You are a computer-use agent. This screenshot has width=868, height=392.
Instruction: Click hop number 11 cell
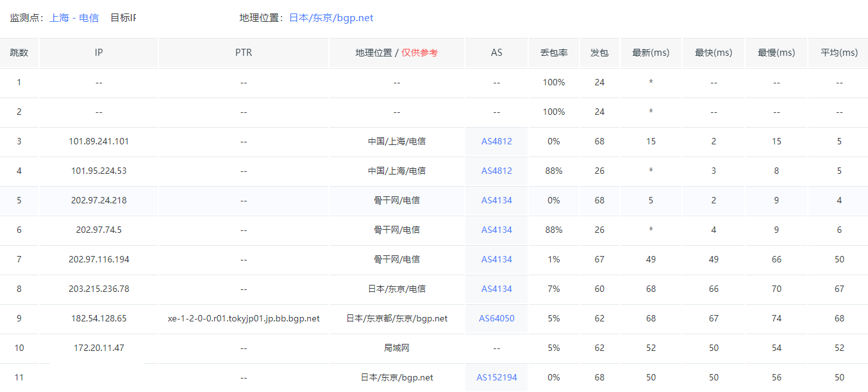click(x=19, y=377)
